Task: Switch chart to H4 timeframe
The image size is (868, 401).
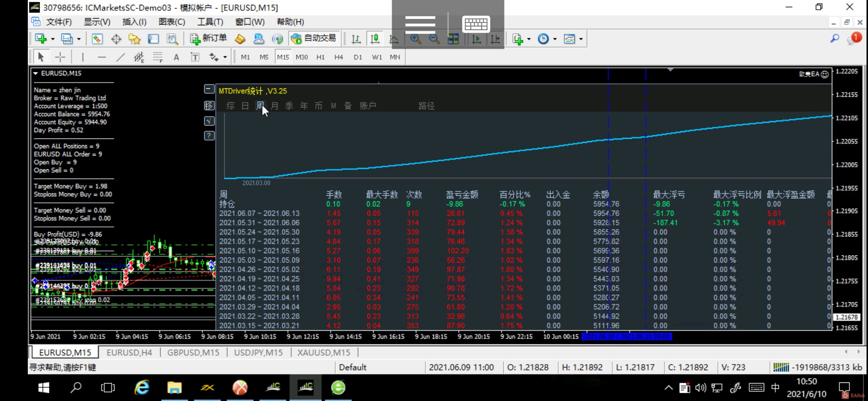Action: [x=338, y=57]
